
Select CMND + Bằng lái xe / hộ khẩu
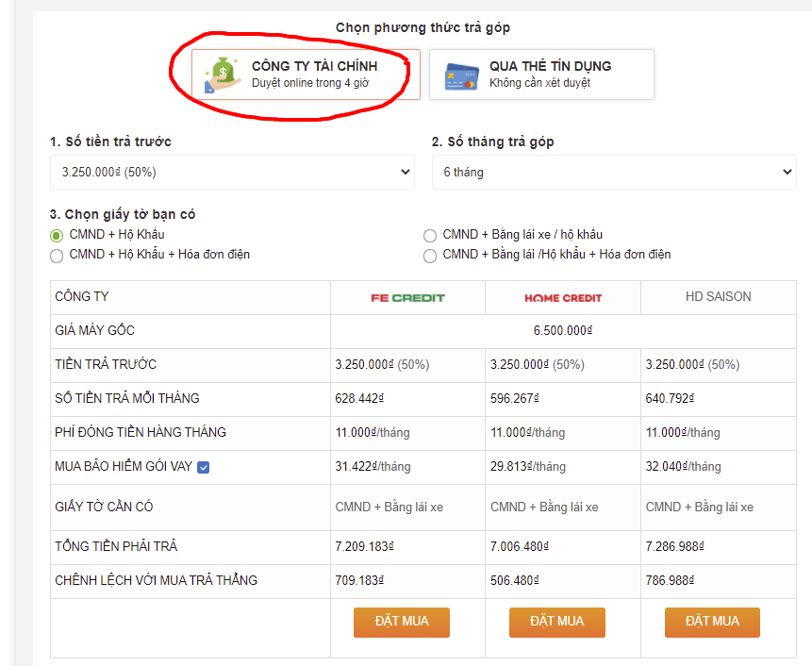(x=430, y=235)
